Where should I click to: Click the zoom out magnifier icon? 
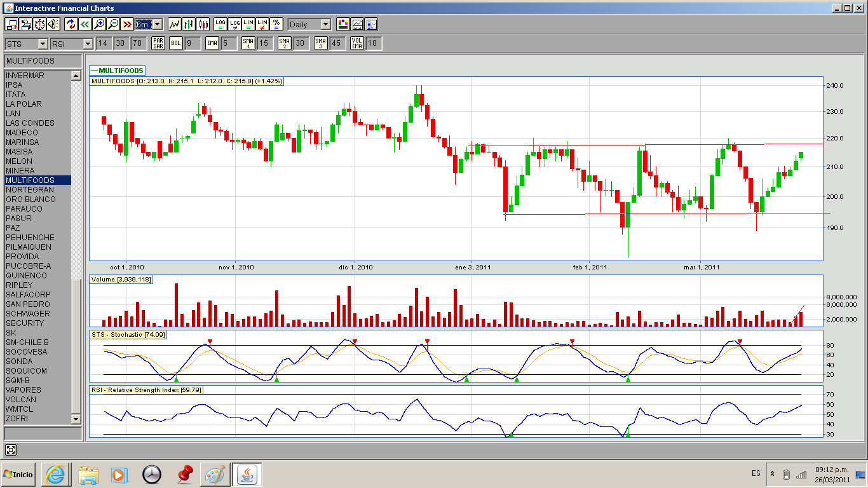113,24
